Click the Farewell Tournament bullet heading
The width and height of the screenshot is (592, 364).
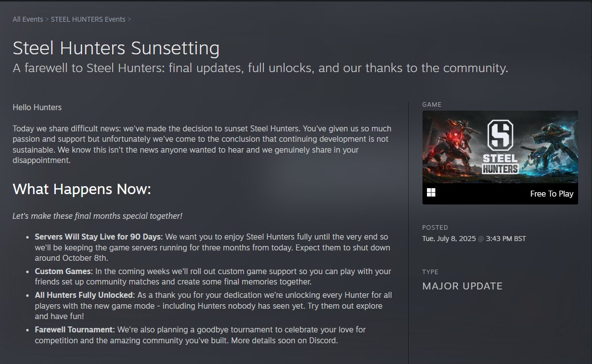coord(75,330)
